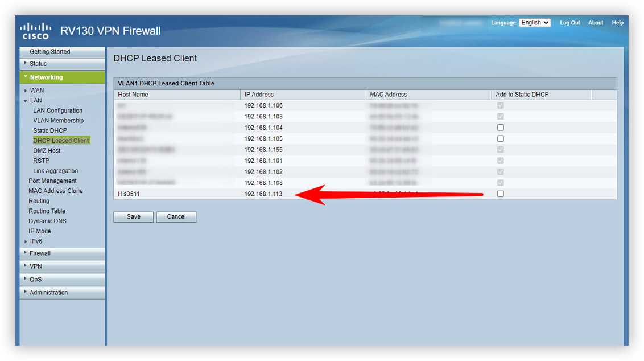The height and width of the screenshot is (361, 644).
Task: Click the Log Out link
Action: 569,23
